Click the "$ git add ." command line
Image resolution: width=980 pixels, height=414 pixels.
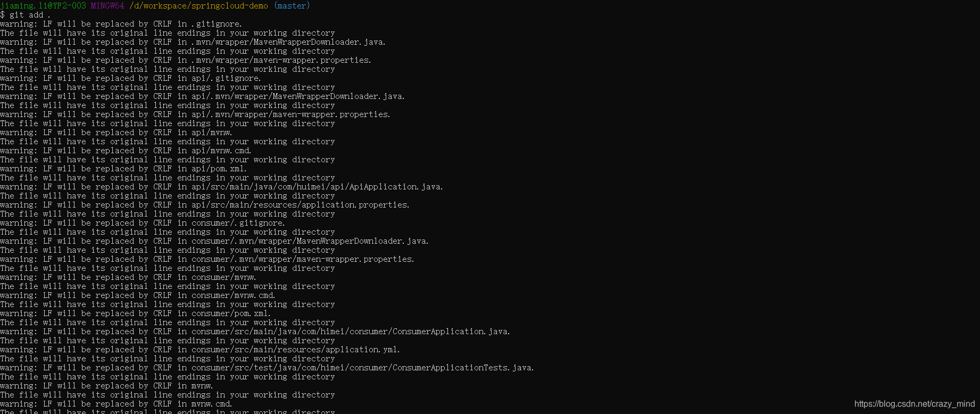pos(26,15)
